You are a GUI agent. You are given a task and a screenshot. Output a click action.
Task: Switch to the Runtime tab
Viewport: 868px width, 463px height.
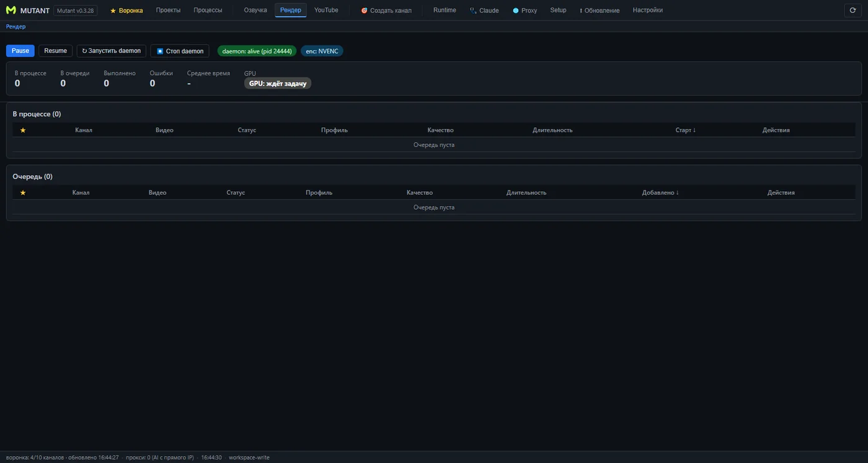[445, 11]
